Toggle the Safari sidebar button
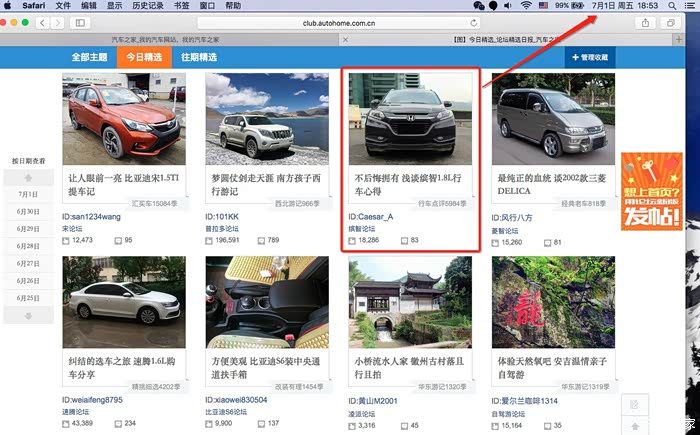This screenshot has height=435, width=700. click(80, 23)
